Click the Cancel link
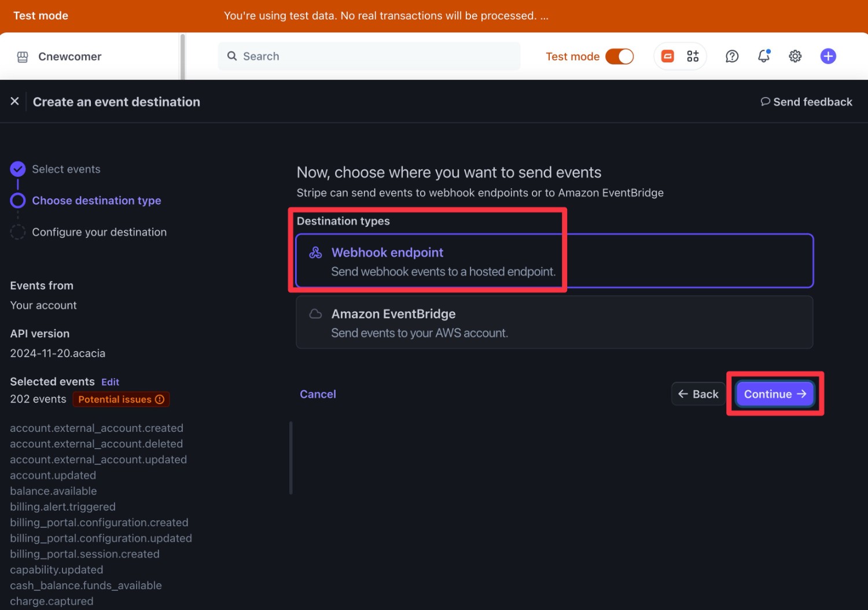868x610 pixels. click(318, 394)
